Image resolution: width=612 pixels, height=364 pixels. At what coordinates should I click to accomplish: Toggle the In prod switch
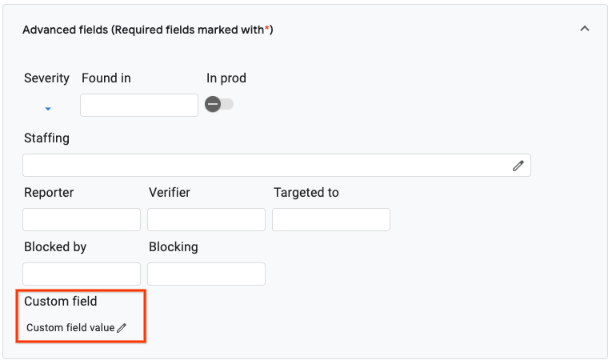click(219, 105)
